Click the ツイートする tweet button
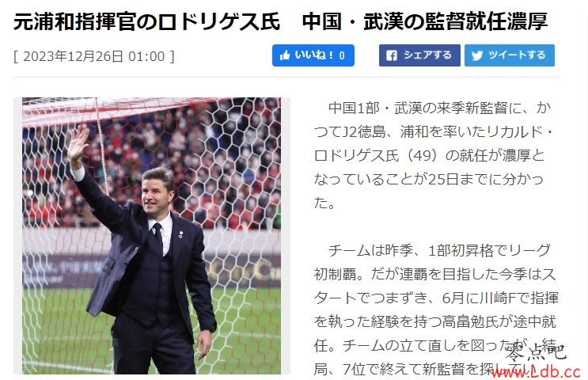588x380 pixels. point(510,55)
